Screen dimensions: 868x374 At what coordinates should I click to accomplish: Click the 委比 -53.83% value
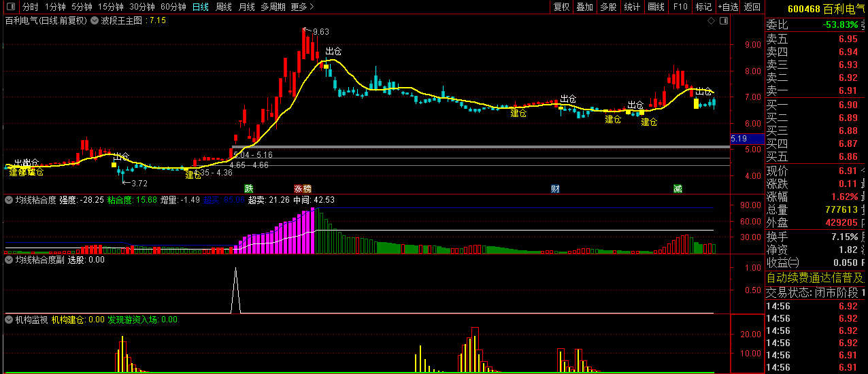[841, 24]
